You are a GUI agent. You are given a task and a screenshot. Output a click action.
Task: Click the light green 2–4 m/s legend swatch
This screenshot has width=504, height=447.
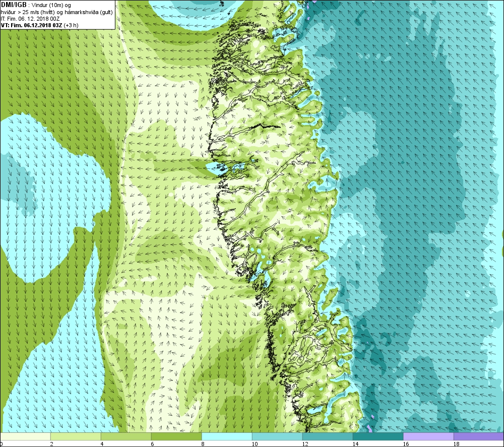[x=76, y=436]
